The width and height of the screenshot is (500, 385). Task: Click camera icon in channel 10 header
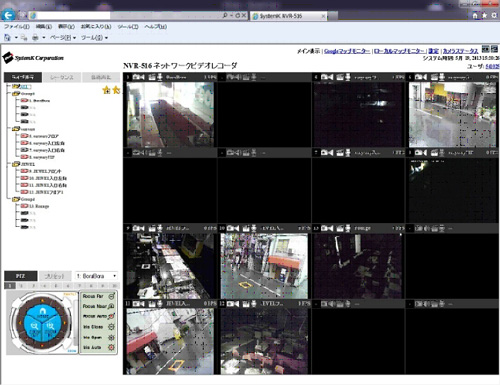[x=233, y=228]
